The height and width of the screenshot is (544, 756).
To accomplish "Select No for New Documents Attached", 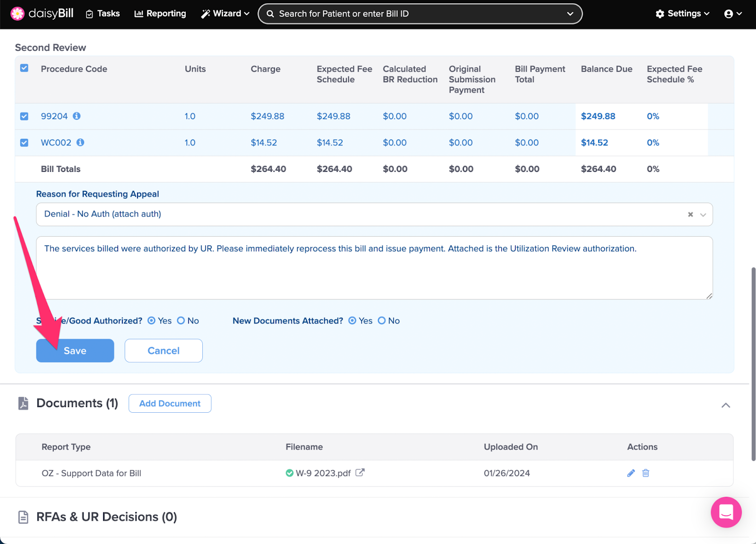I will point(382,321).
